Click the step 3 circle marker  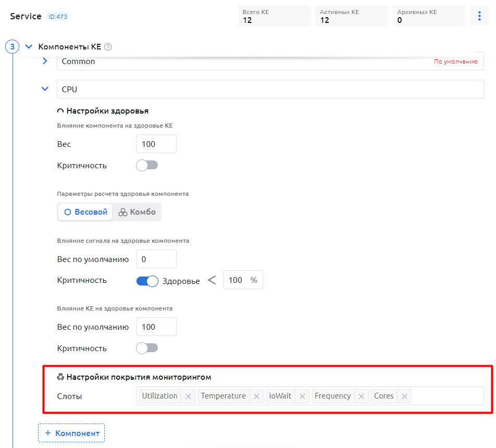pyautogui.click(x=12, y=47)
